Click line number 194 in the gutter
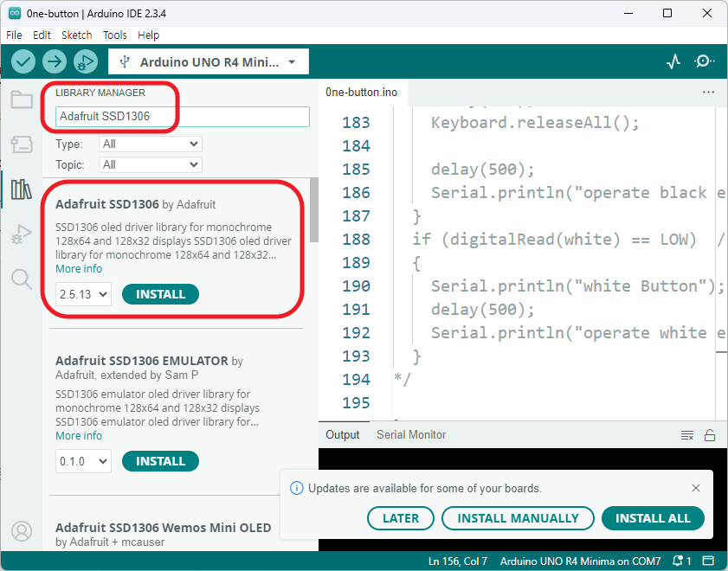Viewport: 728px width, 571px height. click(356, 380)
